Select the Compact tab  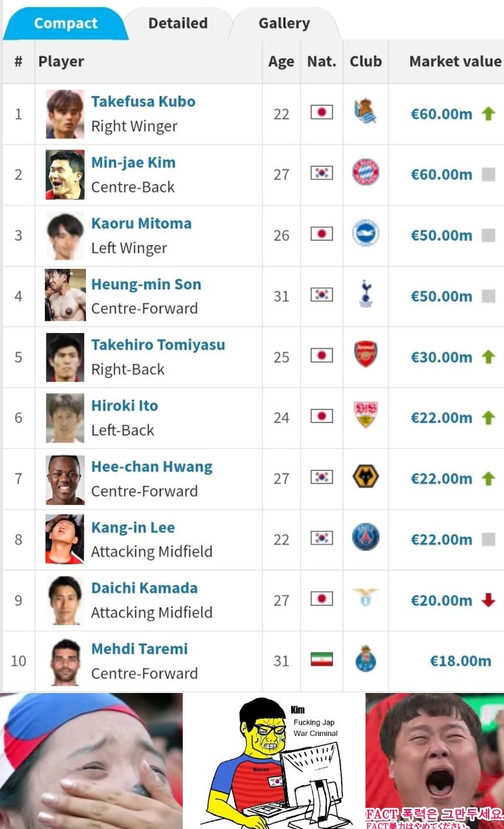tap(65, 24)
